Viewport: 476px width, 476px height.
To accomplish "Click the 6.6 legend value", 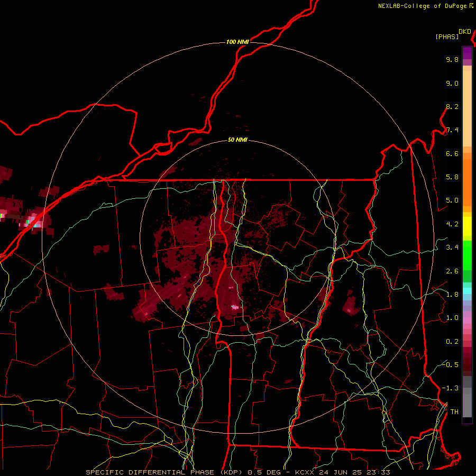I will (x=452, y=153).
